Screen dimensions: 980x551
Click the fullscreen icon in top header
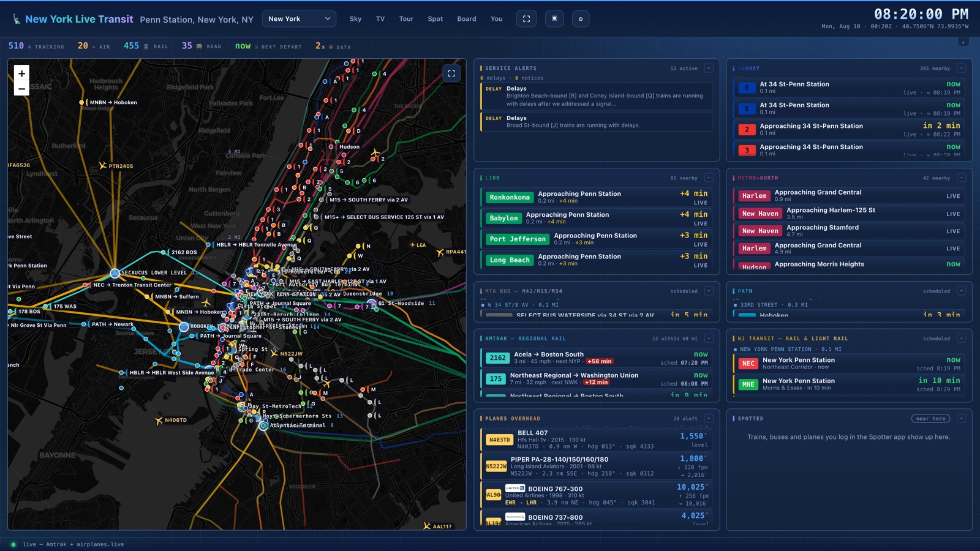coord(526,19)
